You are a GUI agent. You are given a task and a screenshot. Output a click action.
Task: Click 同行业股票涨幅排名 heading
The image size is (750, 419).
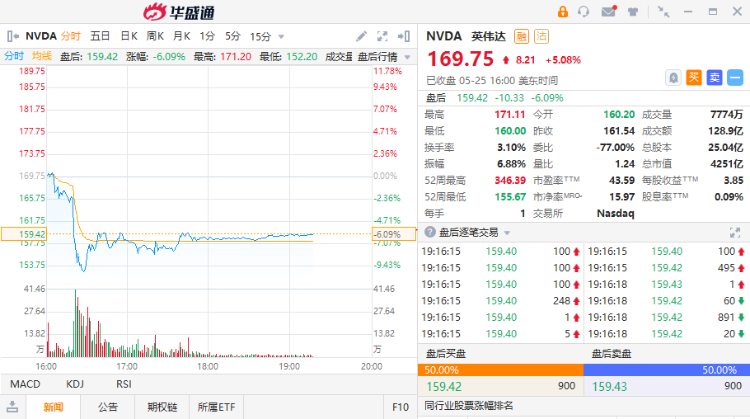click(469, 406)
